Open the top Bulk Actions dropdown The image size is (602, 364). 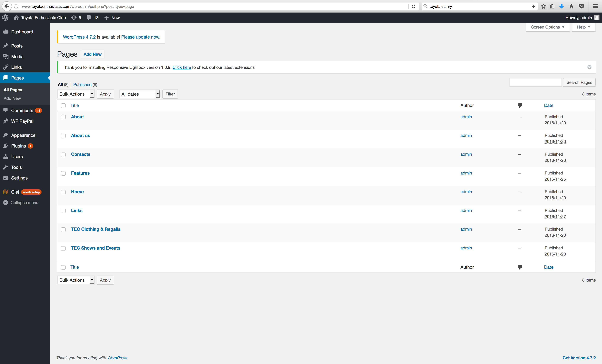[76, 94]
